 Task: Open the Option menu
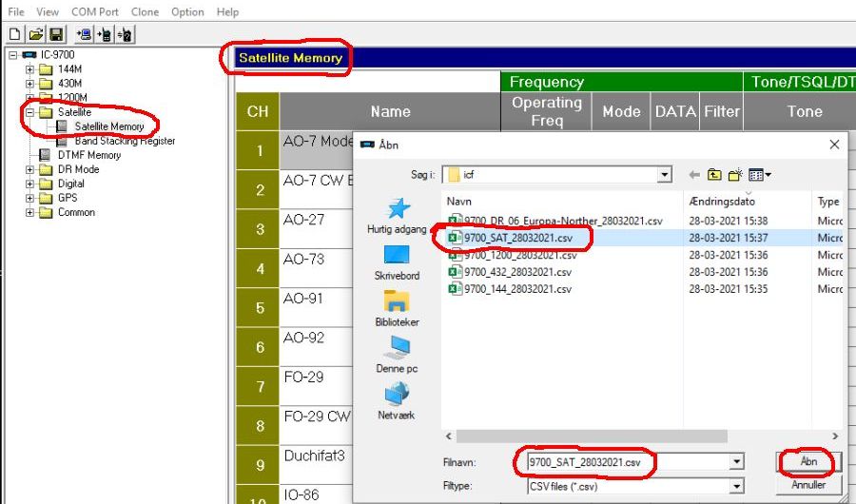[187, 11]
